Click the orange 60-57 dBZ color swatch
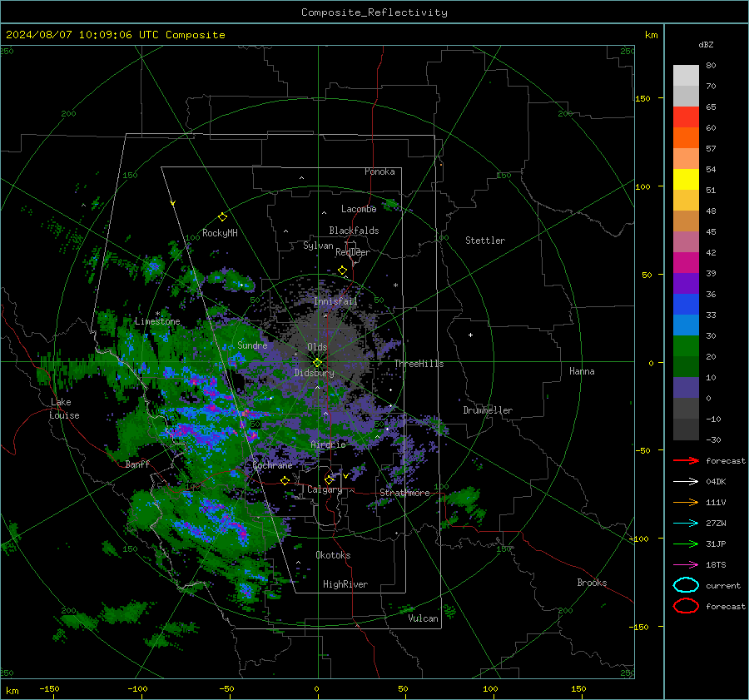The image size is (749, 700). point(686,138)
